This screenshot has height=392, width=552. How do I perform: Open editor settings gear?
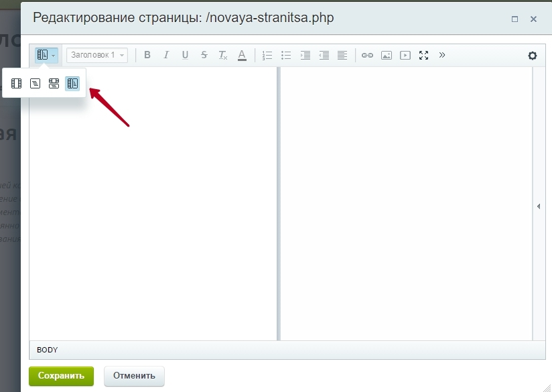[x=533, y=56]
